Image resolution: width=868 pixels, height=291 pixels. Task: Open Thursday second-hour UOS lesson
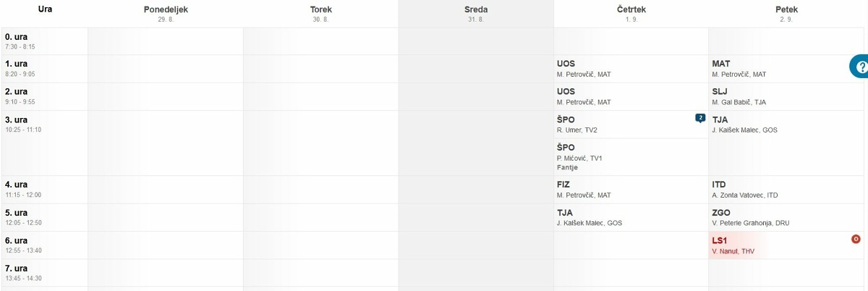(631, 97)
